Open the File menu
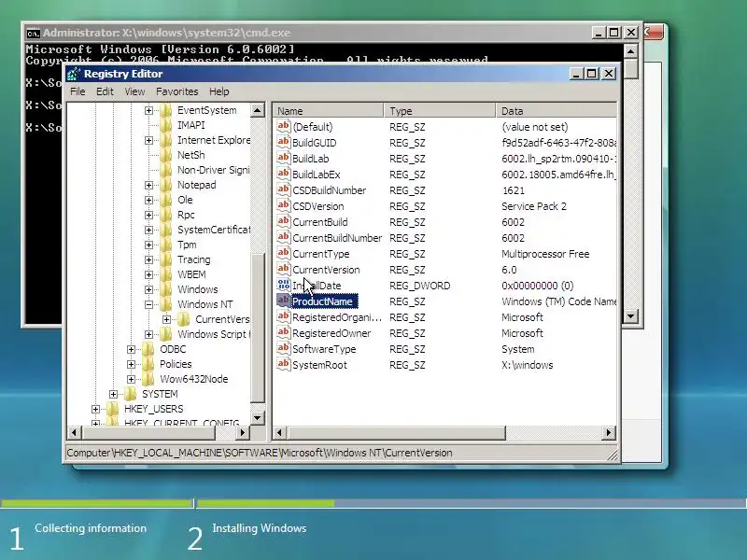 tap(78, 91)
